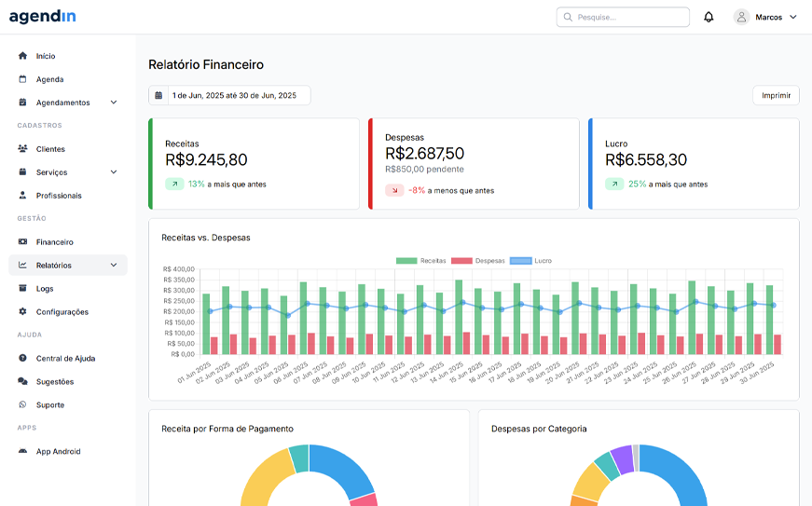Click the Pesquise search field

[x=623, y=17]
